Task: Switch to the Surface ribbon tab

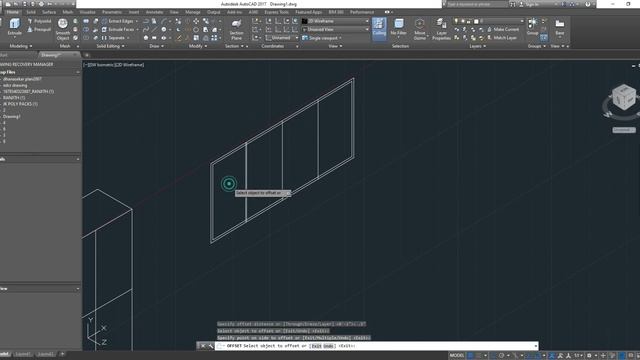Action: (x=49, y=12)
